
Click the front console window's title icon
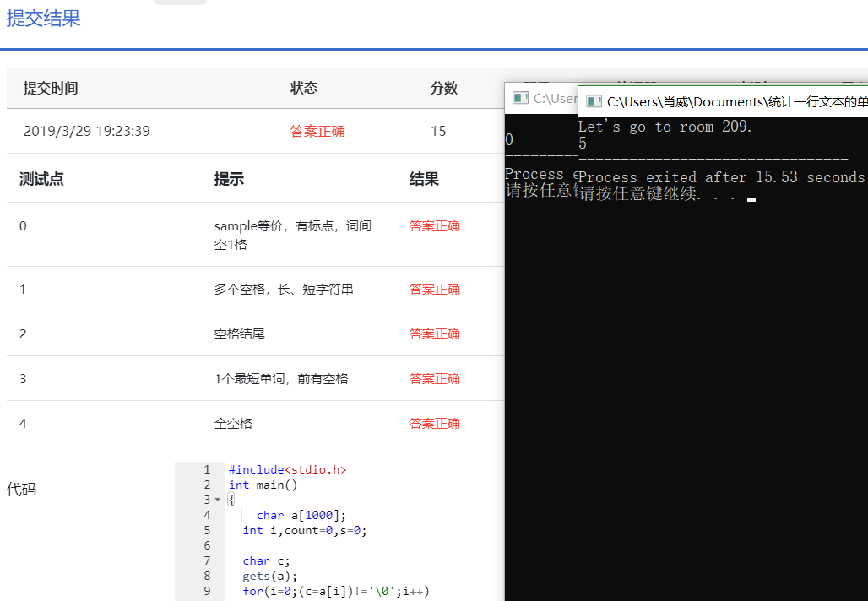point(594,101)
